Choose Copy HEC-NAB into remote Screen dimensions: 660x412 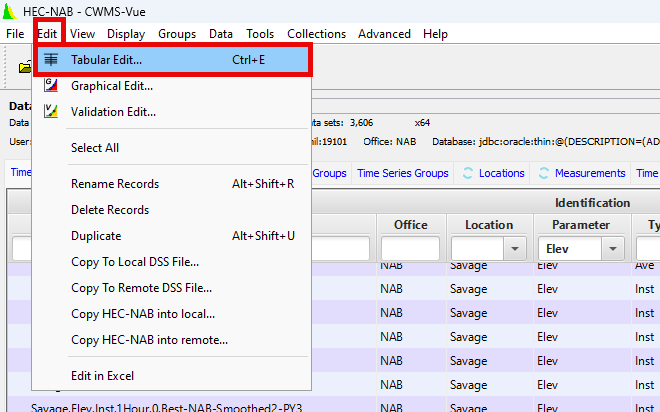tap(149, 340)
